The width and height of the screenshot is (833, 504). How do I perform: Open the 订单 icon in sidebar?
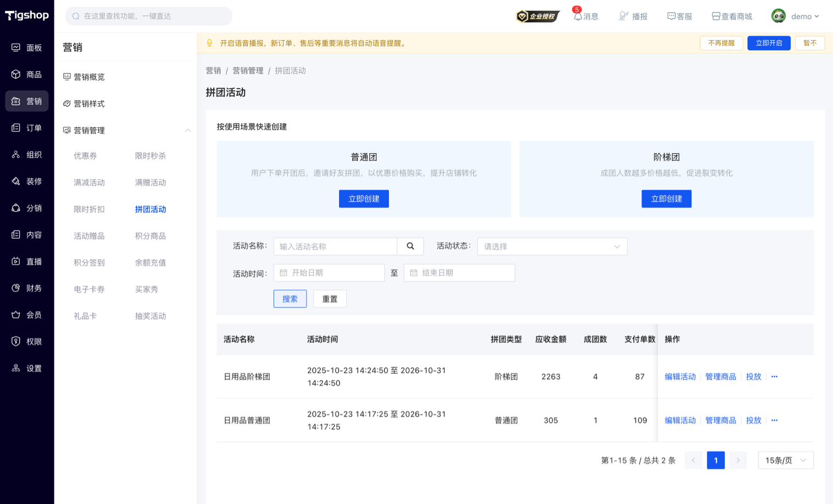click(x=16, y=128)
